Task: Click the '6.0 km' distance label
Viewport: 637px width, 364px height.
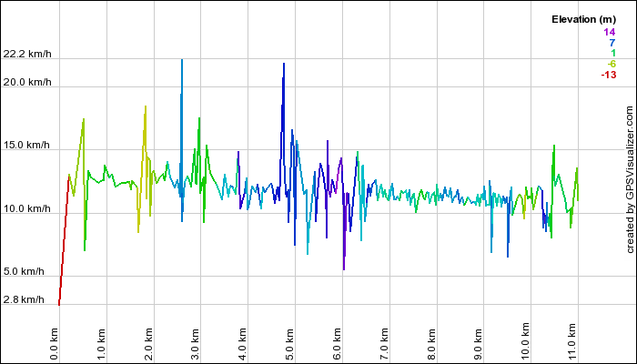Action: 337,344
